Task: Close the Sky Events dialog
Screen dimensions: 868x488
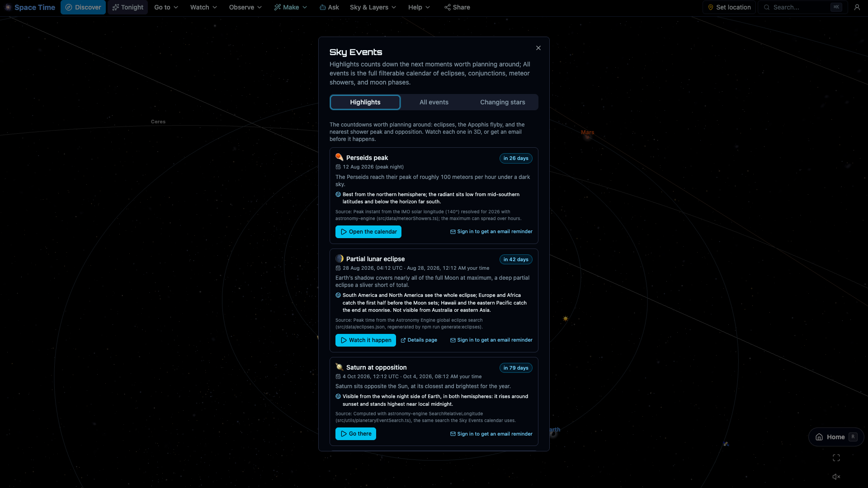Action: click(x=538, y=48)
